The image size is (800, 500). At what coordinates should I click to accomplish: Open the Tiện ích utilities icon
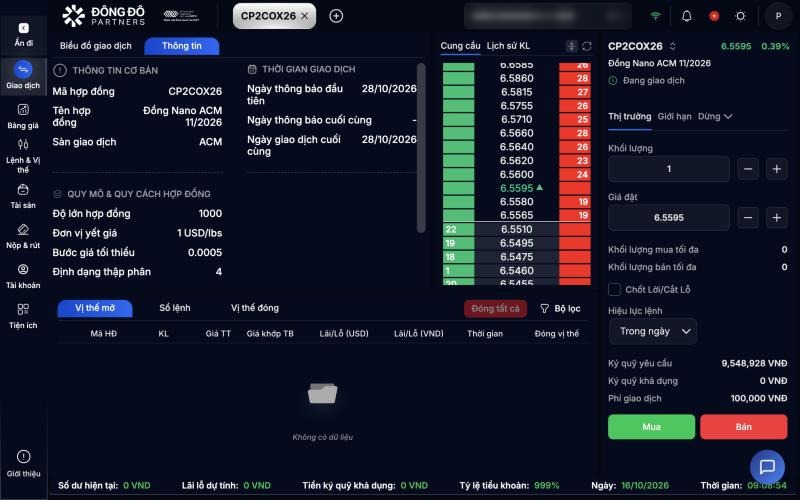tap(23, 315)
